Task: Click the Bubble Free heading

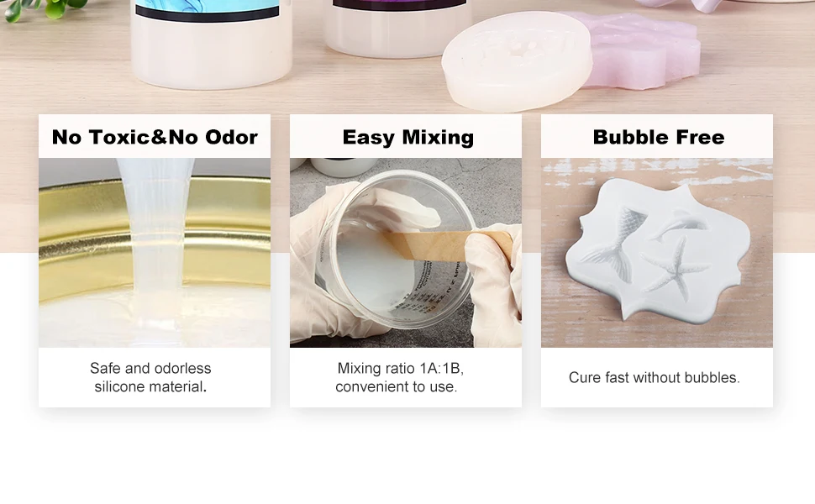Action: (x=659, y=137)
